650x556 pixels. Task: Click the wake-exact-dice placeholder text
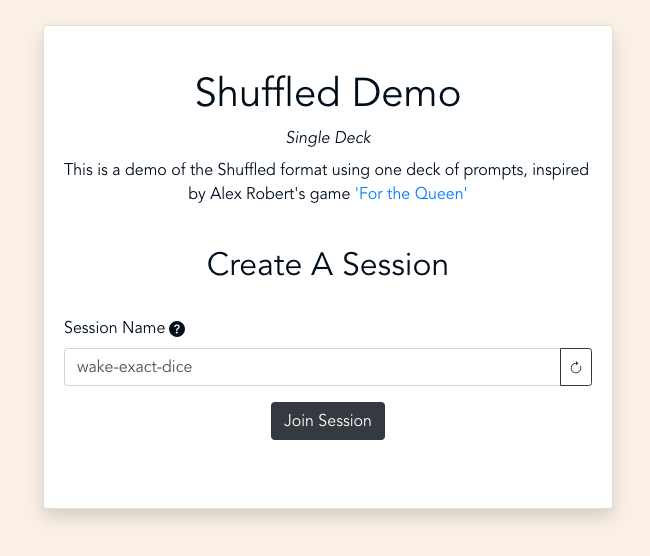135,367
